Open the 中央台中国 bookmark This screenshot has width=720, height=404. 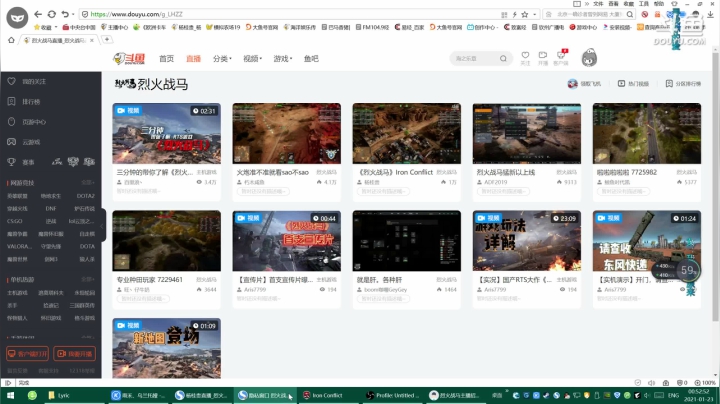pos(79,27)
